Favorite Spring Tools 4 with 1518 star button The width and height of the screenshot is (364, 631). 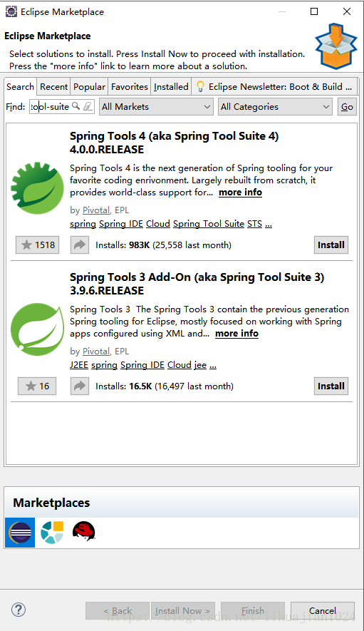pos(38,245)
